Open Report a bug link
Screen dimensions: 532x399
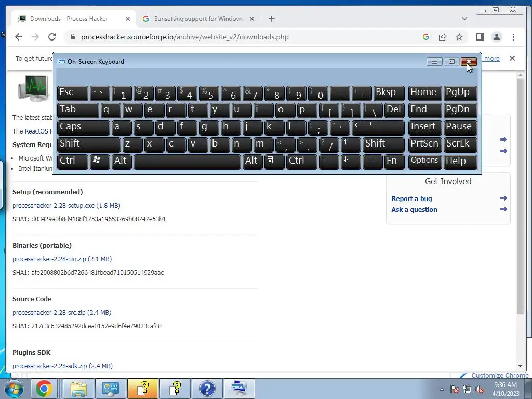tap(411, 199)
